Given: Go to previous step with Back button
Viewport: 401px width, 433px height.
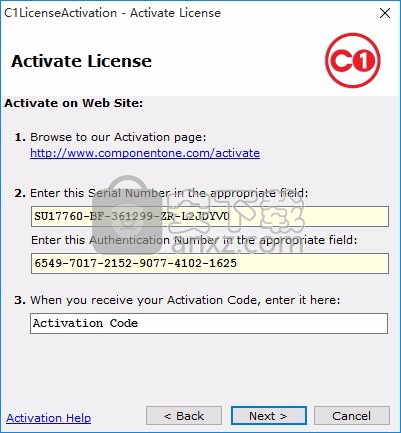Looking at the screenshot, I should coord(184,416).
